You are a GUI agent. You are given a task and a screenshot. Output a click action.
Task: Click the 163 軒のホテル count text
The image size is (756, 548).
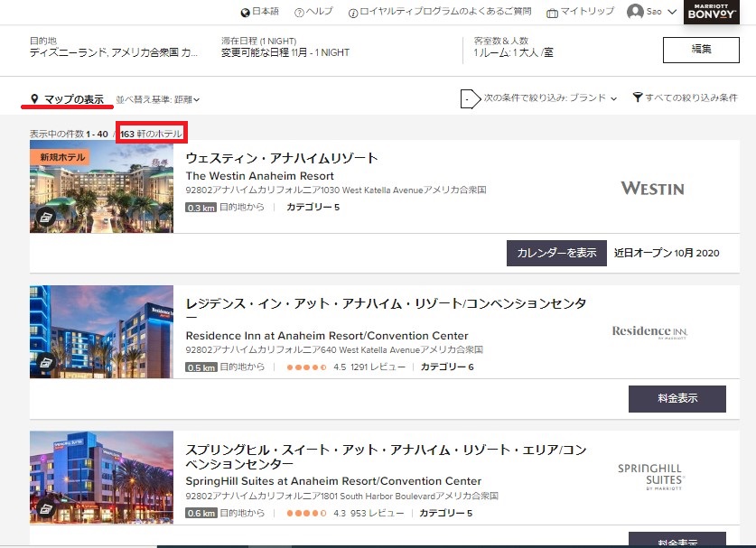click(x=152, y=134)
